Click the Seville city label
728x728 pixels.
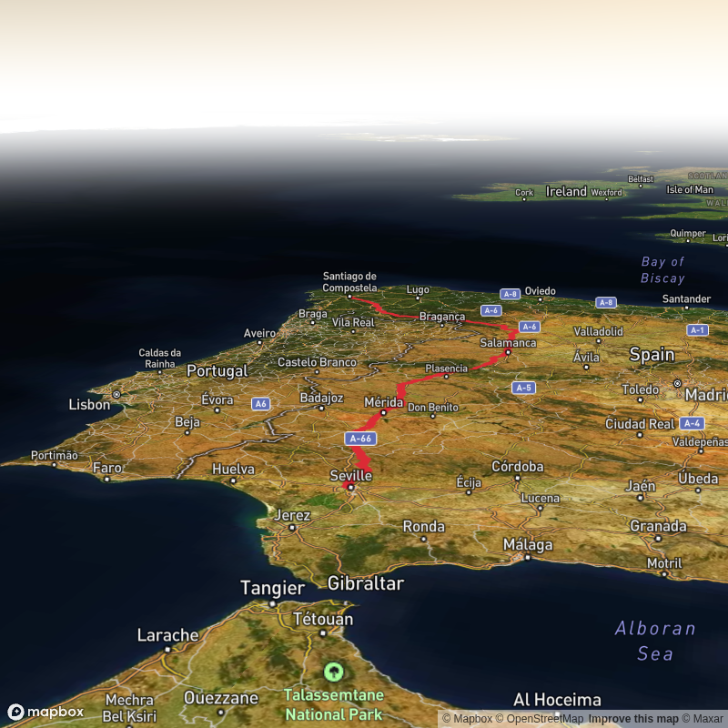coord(351,476)
